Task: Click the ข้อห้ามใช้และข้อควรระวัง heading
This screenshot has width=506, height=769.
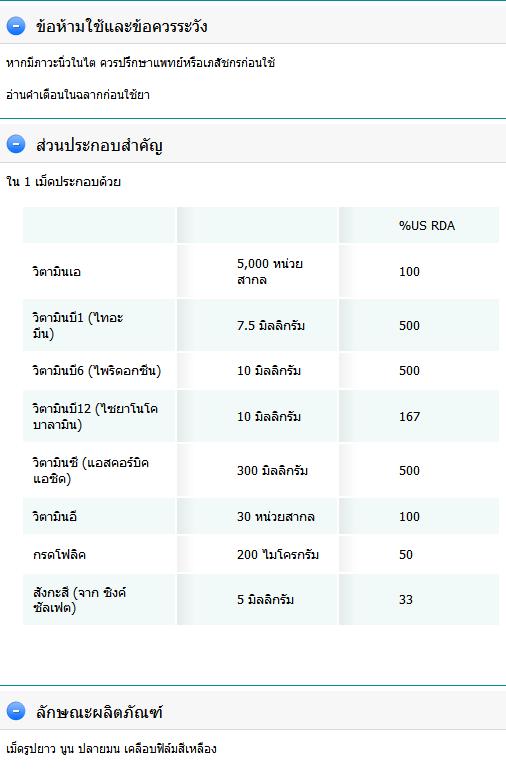Action: (x=122, y=26)
